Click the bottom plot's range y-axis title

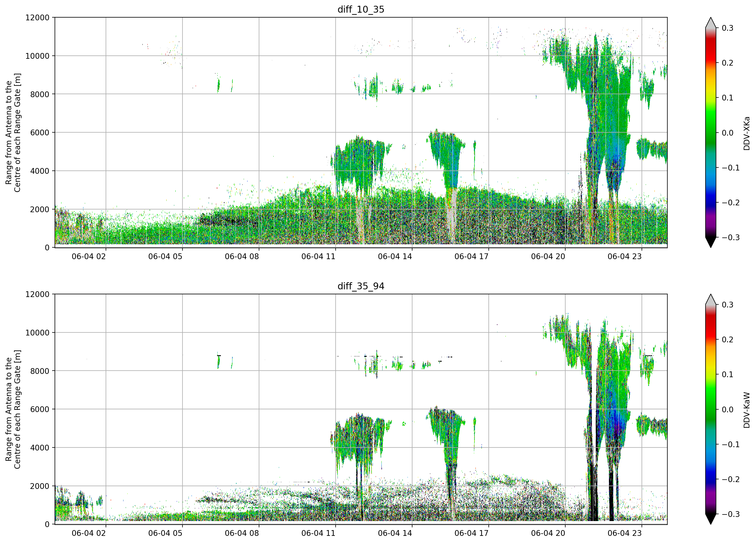pos(13,409)
